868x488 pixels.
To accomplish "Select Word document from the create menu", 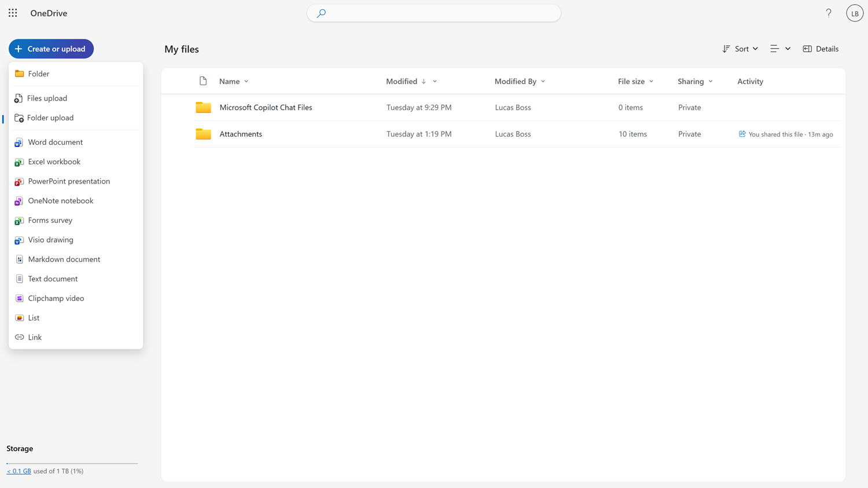I will coord(55,142).
